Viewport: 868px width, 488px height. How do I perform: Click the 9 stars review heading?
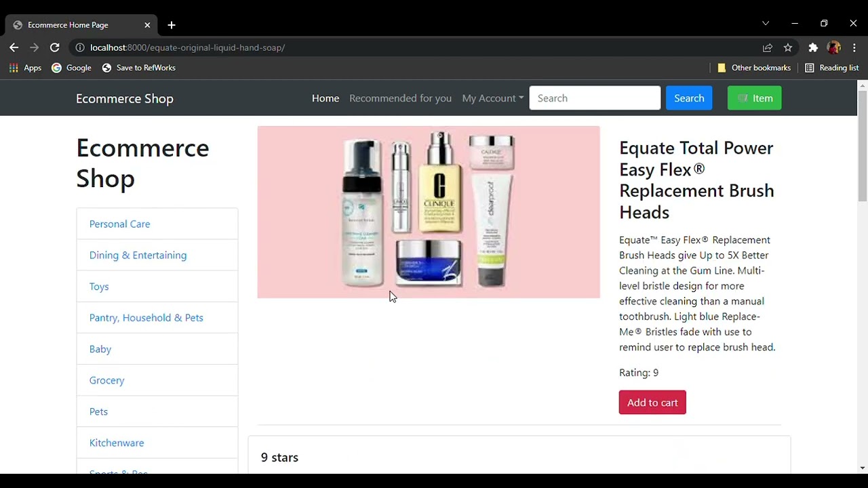click(x=279, y=457)
